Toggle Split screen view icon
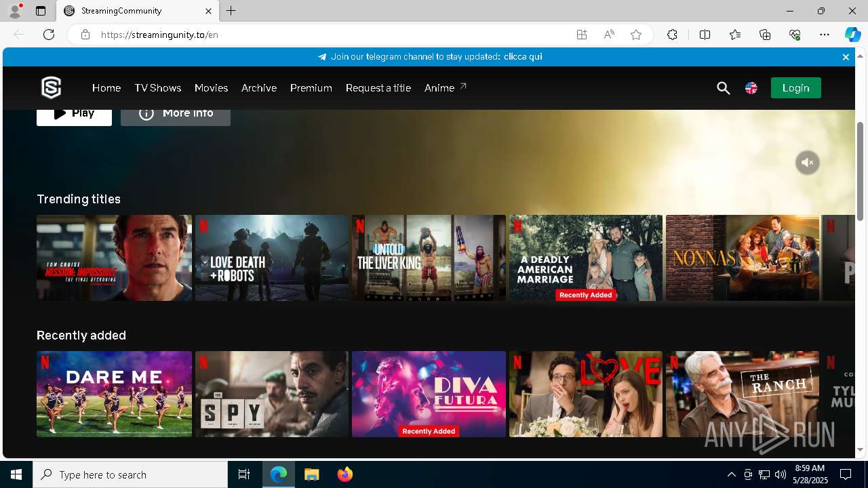The width and height of the screenshot is (868, 488). tap(705, 35)
